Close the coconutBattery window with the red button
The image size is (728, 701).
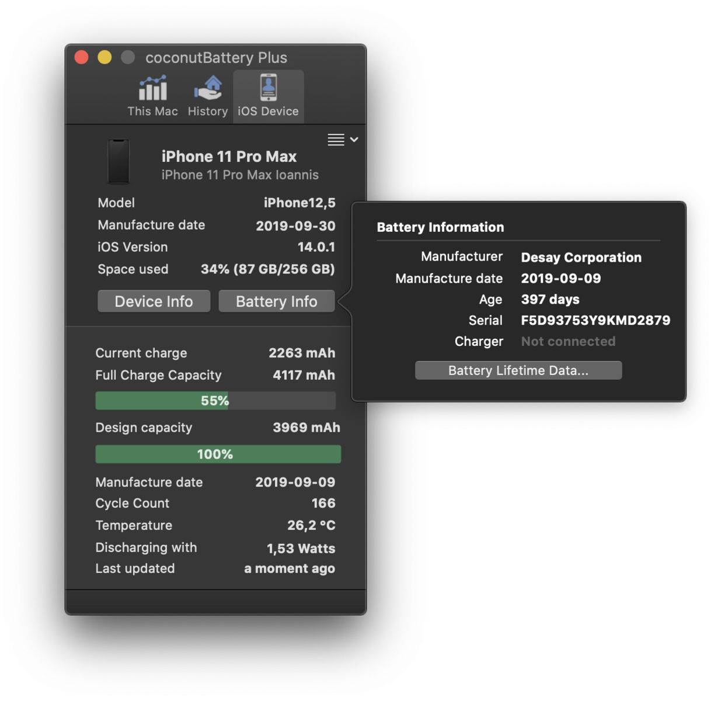coord(82,57)
